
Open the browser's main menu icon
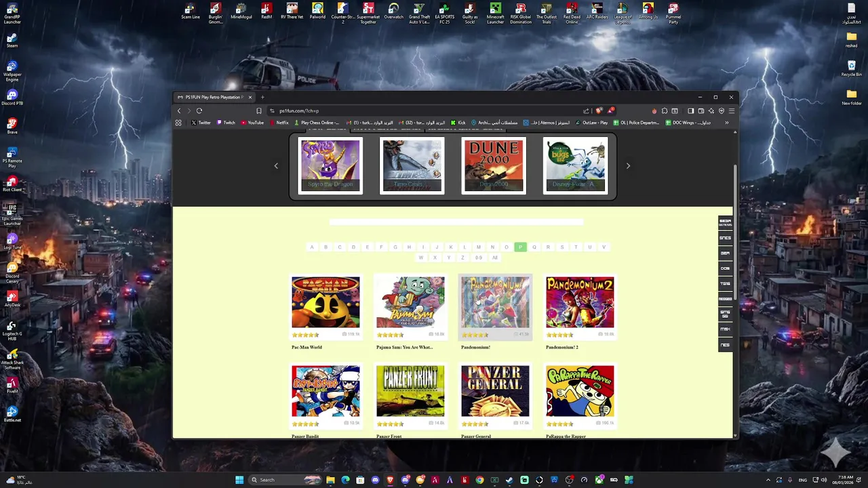[x=732, y=110]
